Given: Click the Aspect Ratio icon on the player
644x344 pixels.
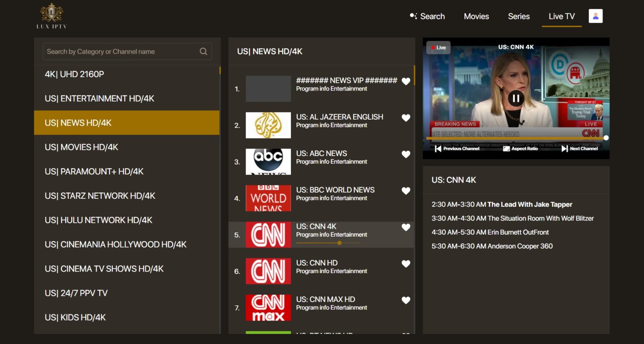Looking at the screenshot, I should [506, 149].
